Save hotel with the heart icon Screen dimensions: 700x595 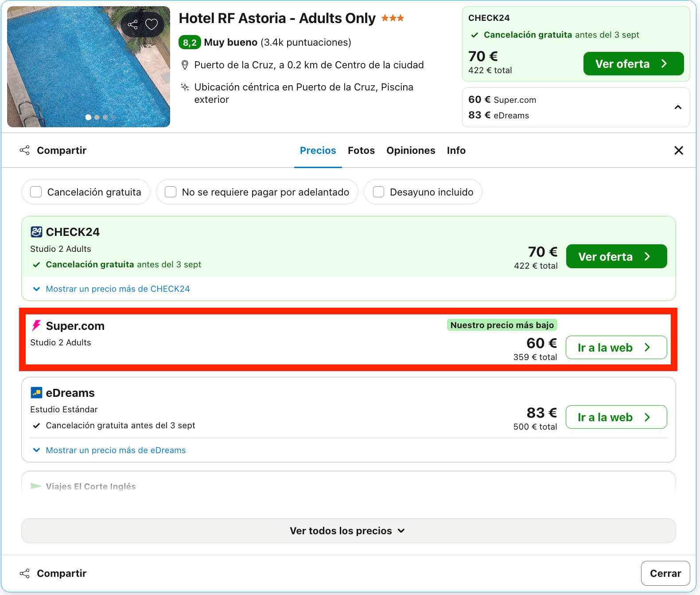tap(152, 24)
